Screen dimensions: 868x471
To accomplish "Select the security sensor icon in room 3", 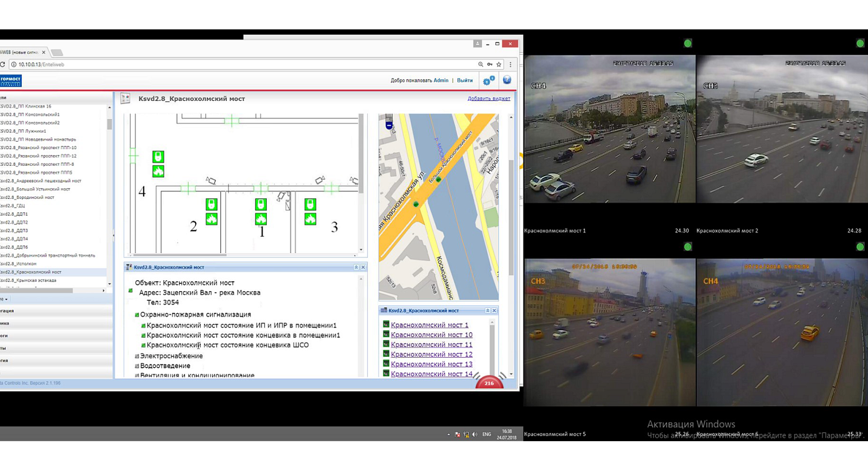I will (310, 204).
